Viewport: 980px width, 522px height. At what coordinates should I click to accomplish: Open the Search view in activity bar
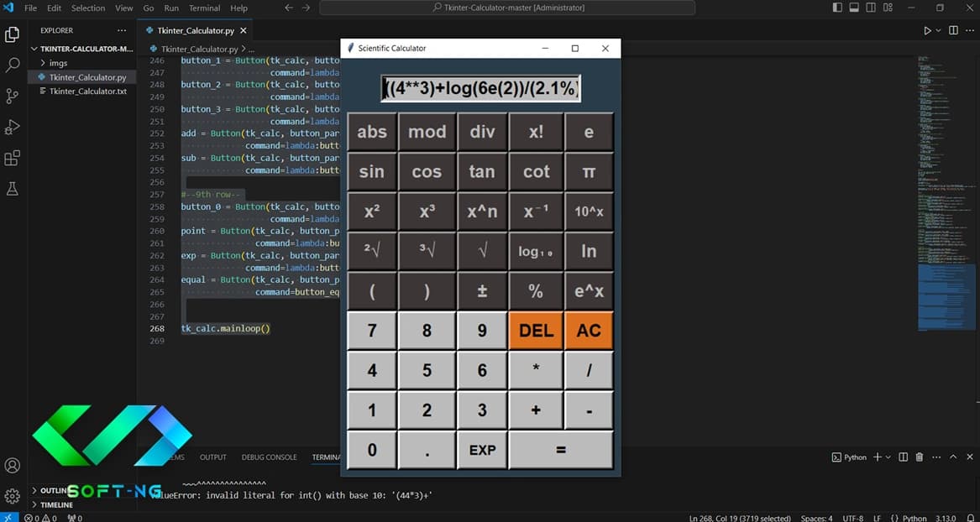click(x=13, y=65)
